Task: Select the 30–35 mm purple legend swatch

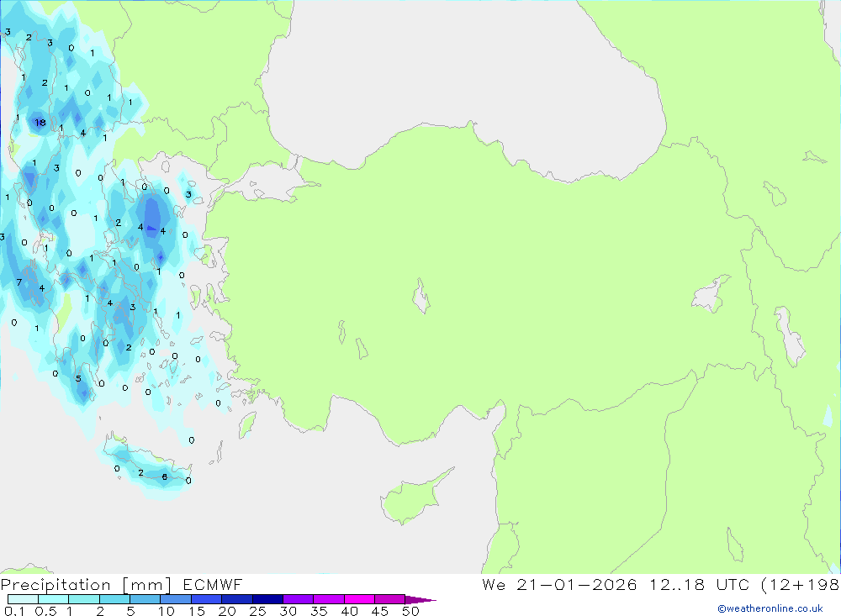Action: (x=298, y=599)
